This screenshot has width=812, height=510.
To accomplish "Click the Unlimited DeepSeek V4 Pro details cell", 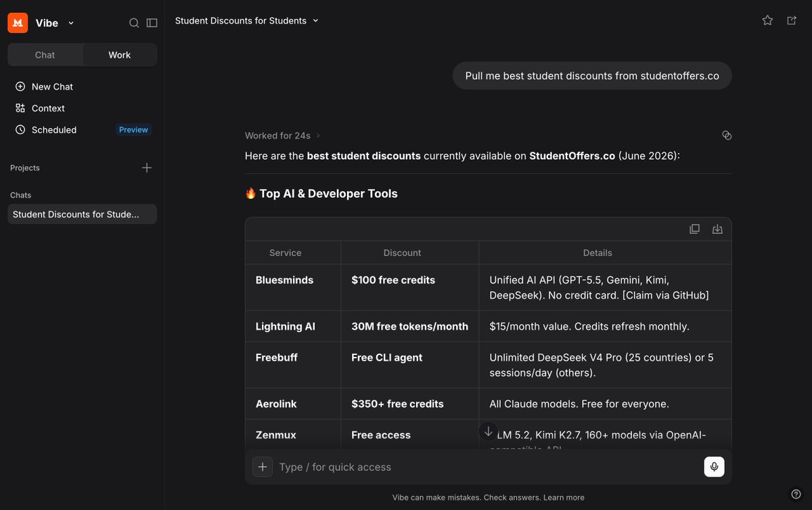I will pos(605,365).
